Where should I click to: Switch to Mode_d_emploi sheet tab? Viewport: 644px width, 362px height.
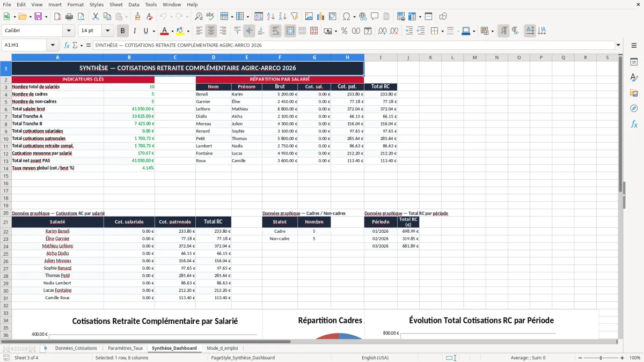click(222, 348)
